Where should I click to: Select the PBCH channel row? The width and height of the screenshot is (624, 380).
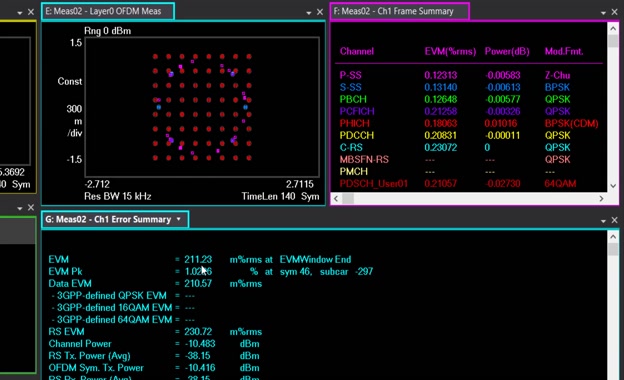469,99
